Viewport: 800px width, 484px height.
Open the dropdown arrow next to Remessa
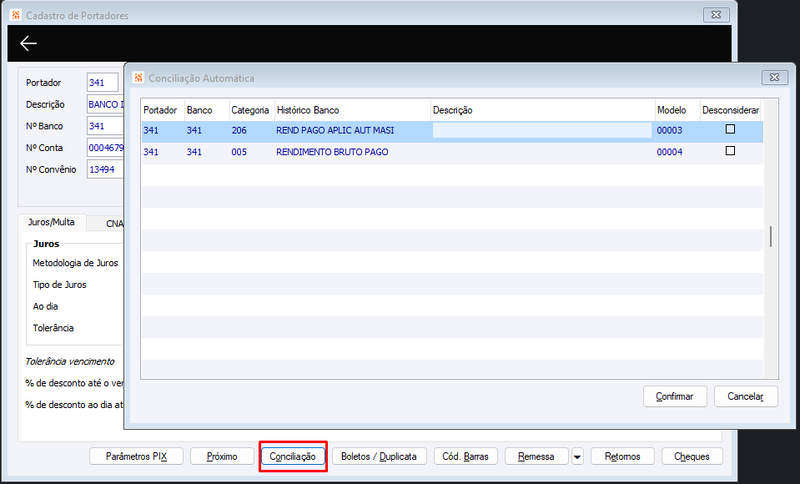pos(577,456)
